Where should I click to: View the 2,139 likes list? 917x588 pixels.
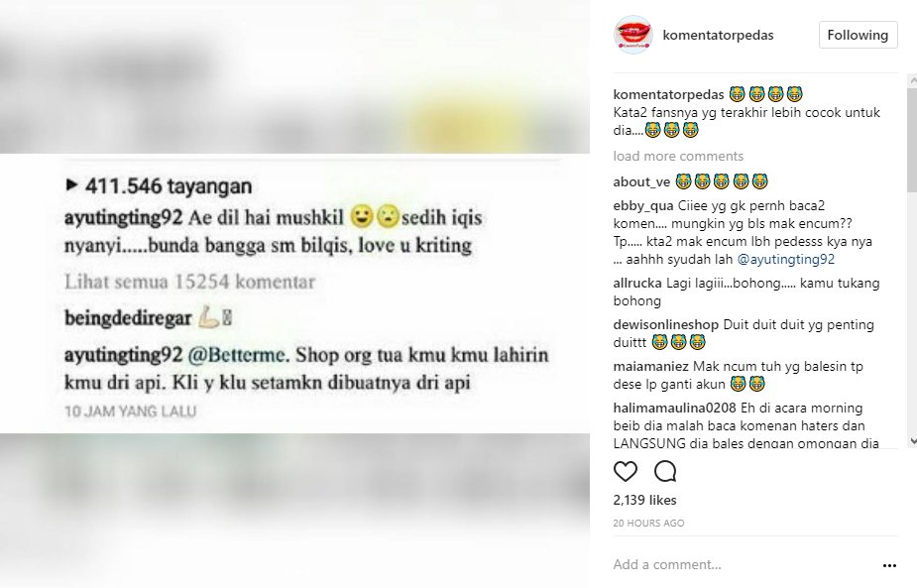(644, 500)
